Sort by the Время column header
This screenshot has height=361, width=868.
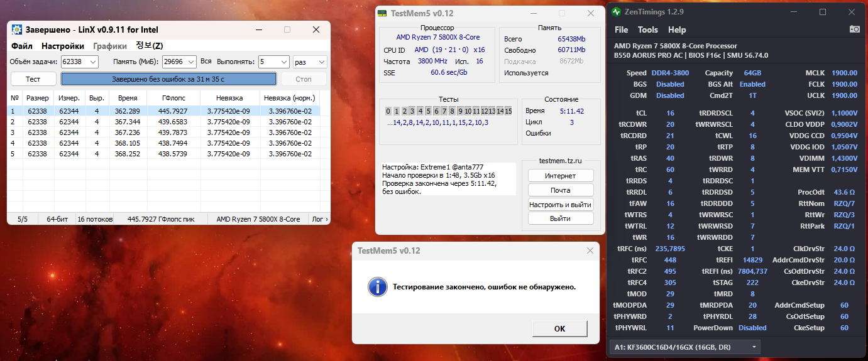[x=127, y=98]
